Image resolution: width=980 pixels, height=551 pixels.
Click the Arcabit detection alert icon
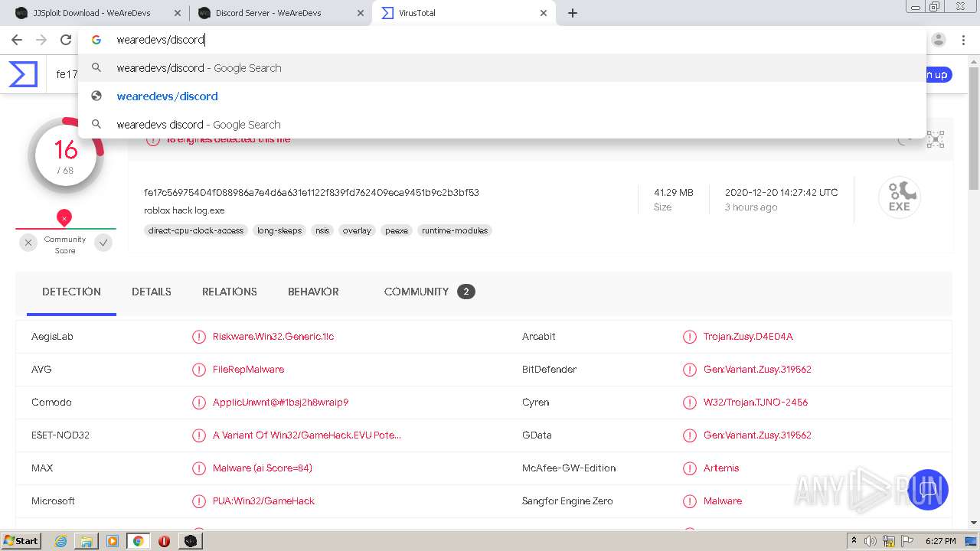[690, 337]
